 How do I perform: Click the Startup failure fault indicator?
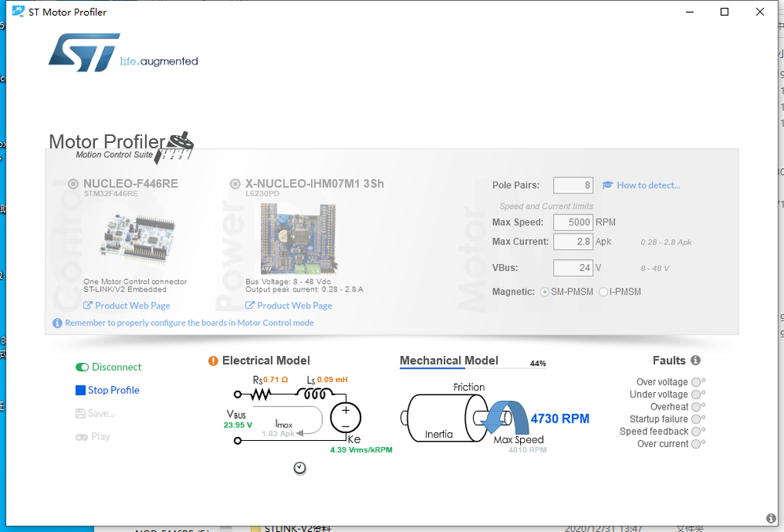[696, 420]
